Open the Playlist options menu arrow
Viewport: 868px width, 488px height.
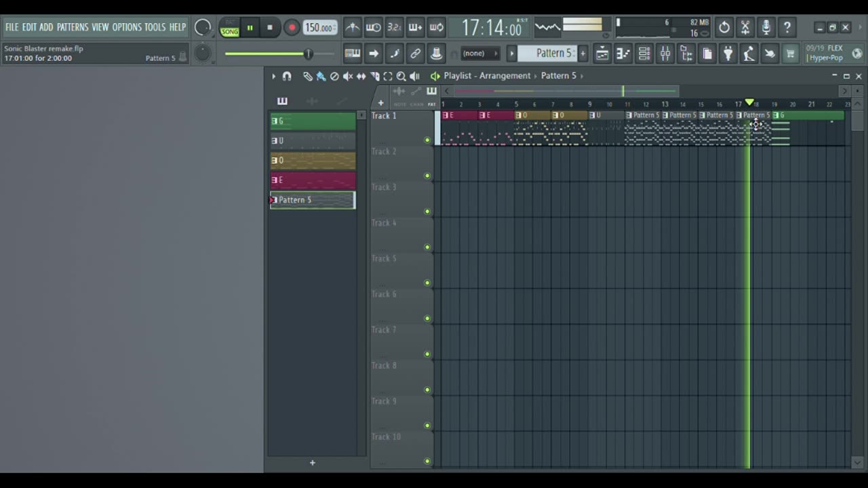click(x=274, y=77)
